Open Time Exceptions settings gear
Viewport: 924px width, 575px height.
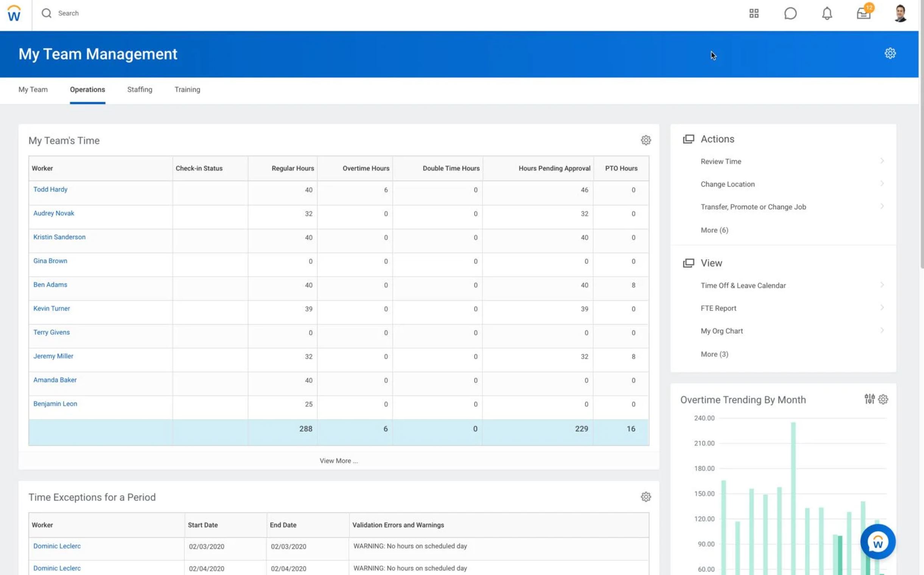[x=646, y=497]
